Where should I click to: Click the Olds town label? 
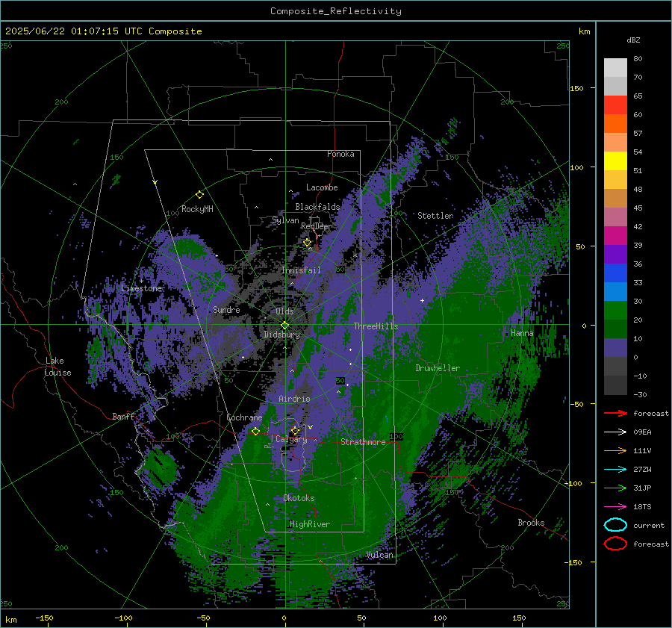click(x=284, y=311)
